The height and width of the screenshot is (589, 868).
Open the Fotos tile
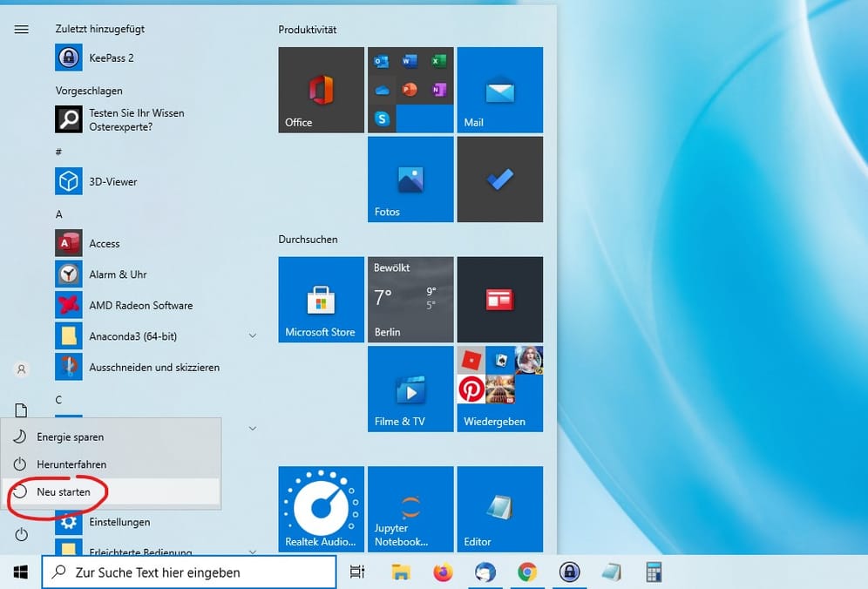tap(410, 179)
